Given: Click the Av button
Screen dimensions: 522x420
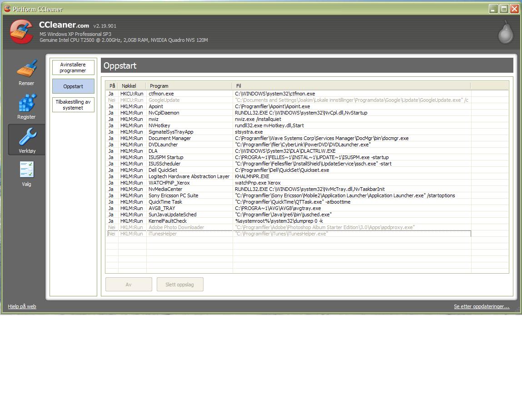Looking at the screenshot, I should click(129, 285).
